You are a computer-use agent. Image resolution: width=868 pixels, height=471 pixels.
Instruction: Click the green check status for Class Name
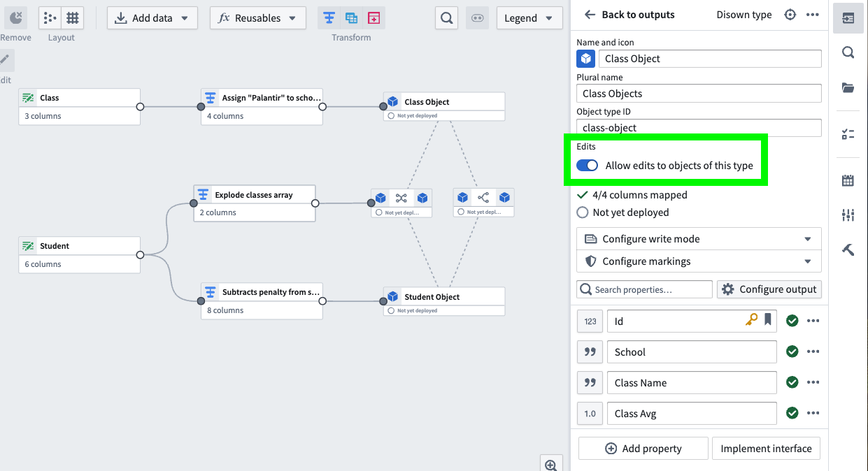point(792,382)
